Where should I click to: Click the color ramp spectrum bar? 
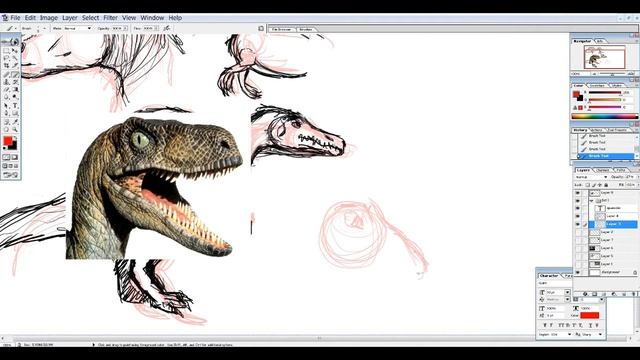coord(604,116)
